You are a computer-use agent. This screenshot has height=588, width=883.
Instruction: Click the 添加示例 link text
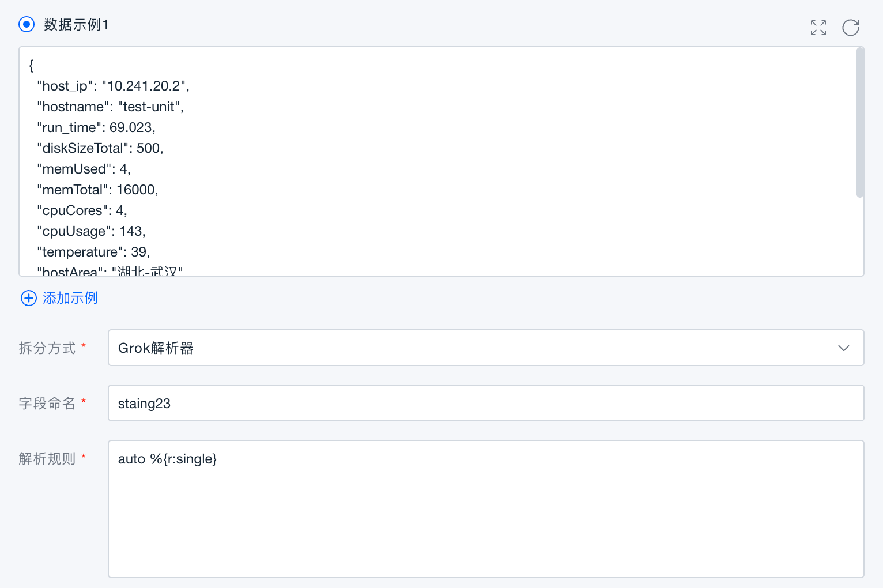[x=70, y=298]
